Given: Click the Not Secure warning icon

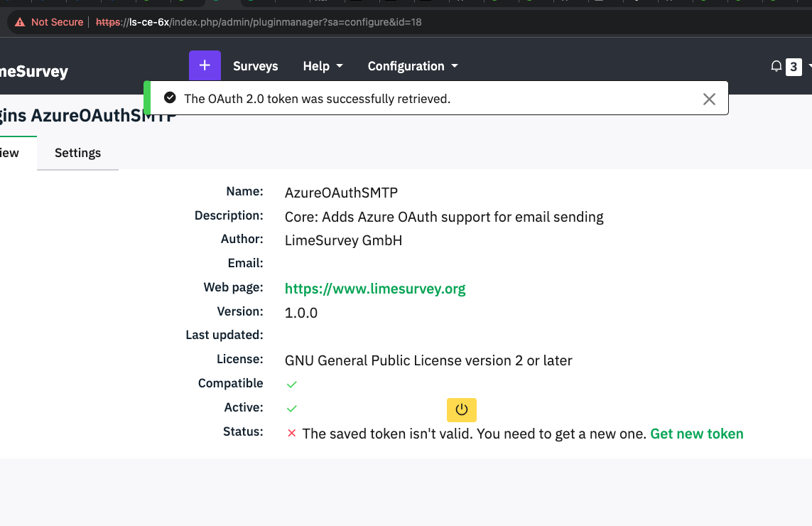Looking at the screenshot, I should pyautogui.click(x=19, y=22).
